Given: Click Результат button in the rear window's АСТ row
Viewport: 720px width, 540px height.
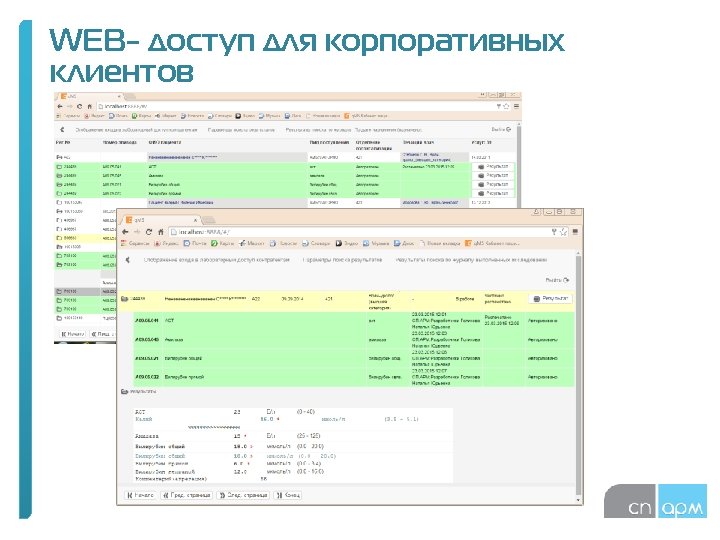Looking at the screenshot, I should (x=493, y=167).
